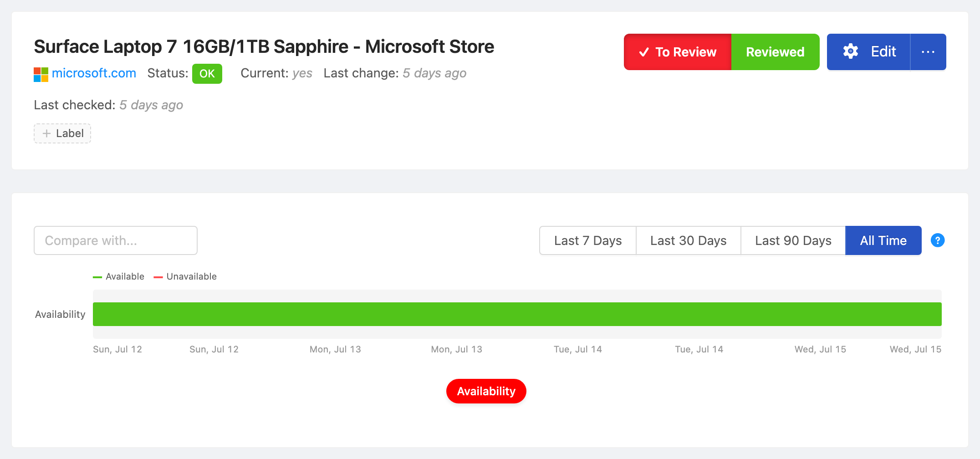Viewport: 980px width, 459px height.
Task: Switch range to Last 30 Days
Action: point(689,240)
